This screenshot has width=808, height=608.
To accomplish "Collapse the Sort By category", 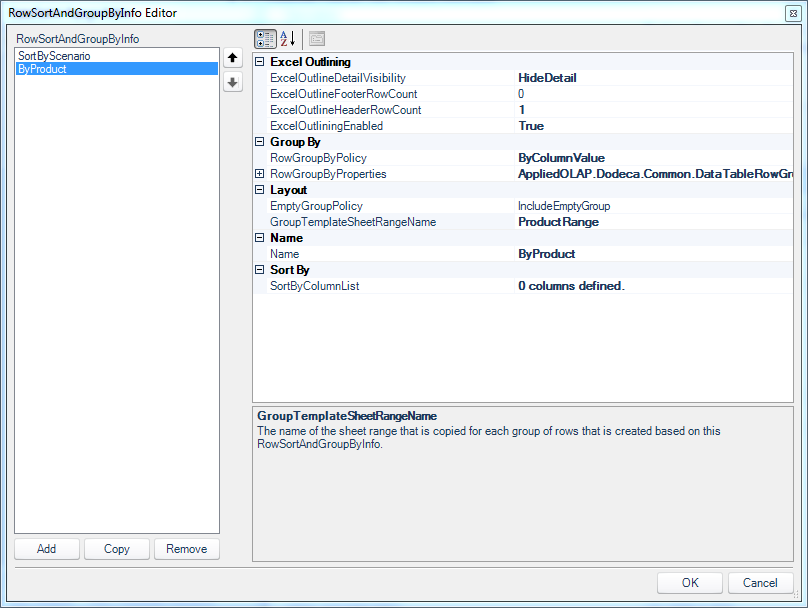I will tap(260, 269).
